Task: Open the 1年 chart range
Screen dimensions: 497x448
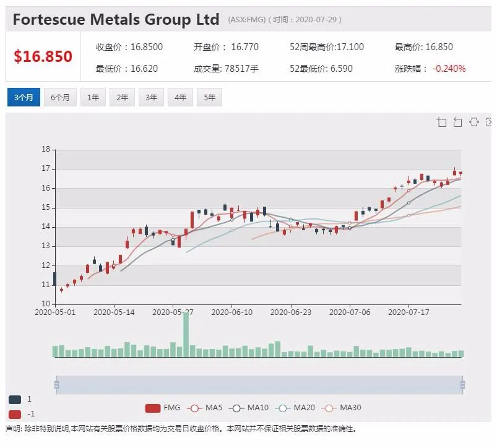Action: pyautogui.click(x=93, y=97)
